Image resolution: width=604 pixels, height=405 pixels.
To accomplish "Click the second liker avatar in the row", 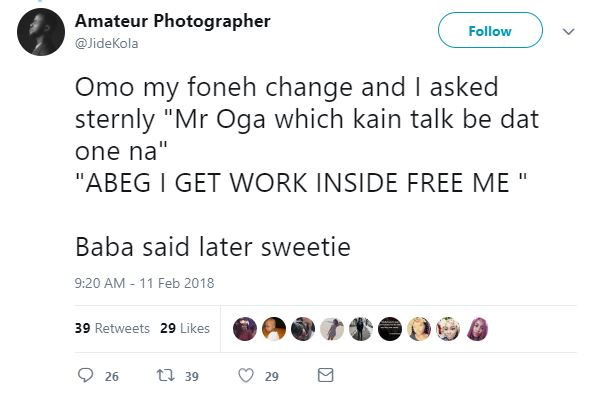I will (273, 328).
